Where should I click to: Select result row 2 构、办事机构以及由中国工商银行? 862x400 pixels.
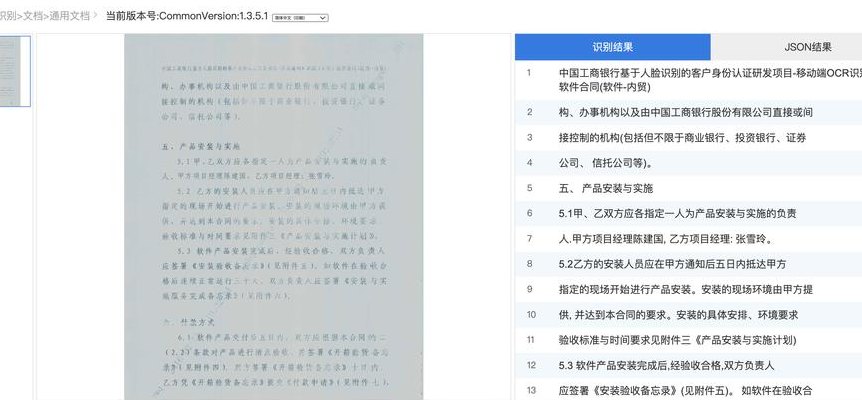[688, 113]
